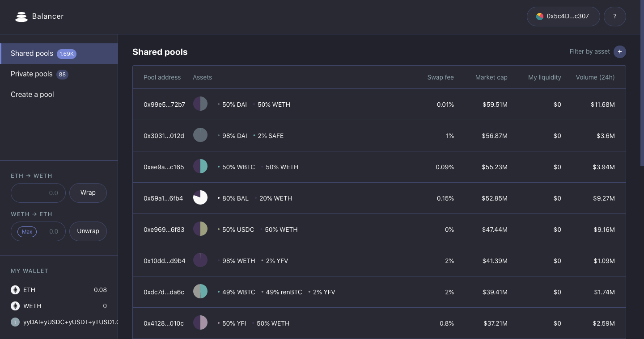Click the 0x5c4D...c307 account button

point(563,17)
